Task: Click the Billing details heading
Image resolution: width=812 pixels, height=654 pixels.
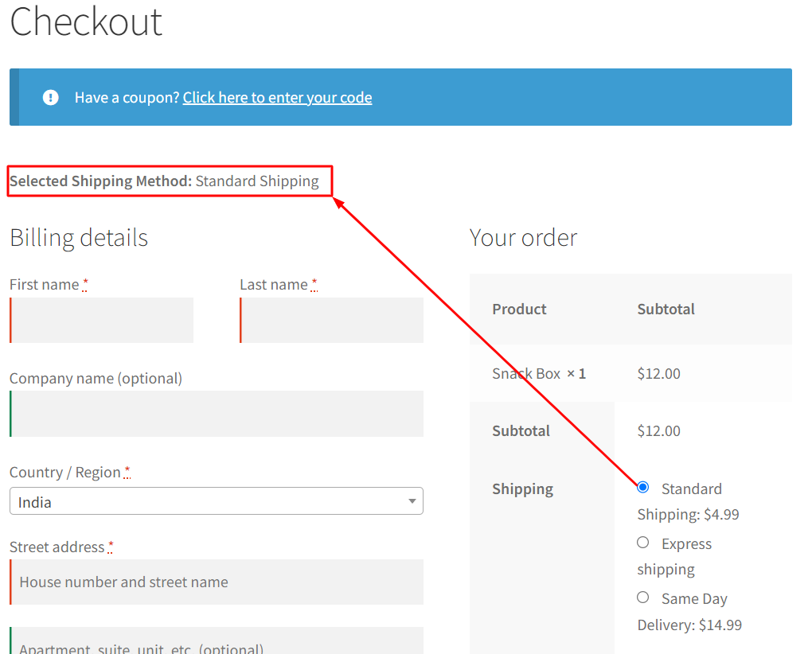Action: (79, 238)
